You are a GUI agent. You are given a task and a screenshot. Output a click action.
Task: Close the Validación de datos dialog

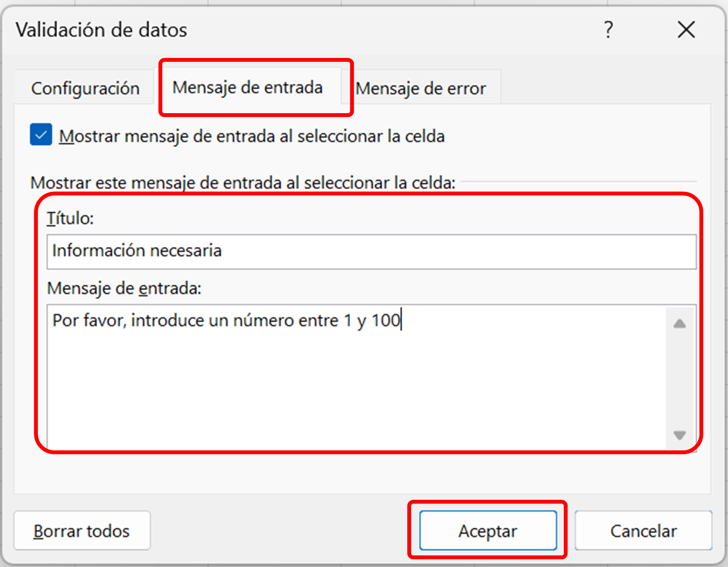(x=686, y=30)
